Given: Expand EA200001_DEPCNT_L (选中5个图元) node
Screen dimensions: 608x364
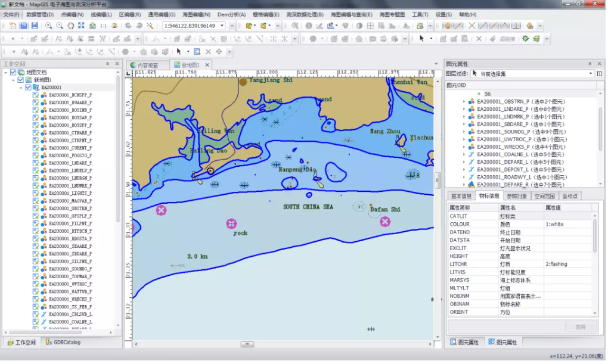Looking at the screenshot, I should pyautogui.click(x=464, y=170).
